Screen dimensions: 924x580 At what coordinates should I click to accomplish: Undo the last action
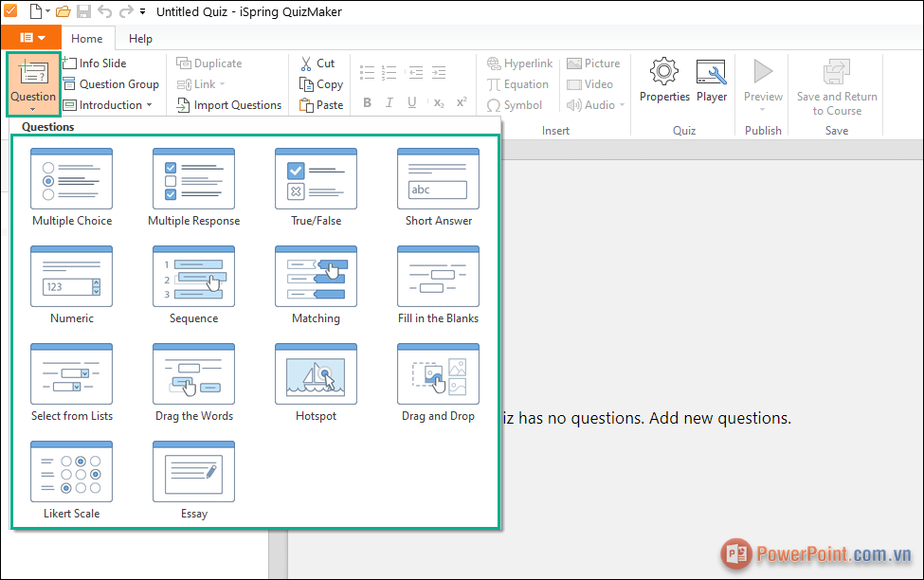pyautogui.click(x=104, y=11)
